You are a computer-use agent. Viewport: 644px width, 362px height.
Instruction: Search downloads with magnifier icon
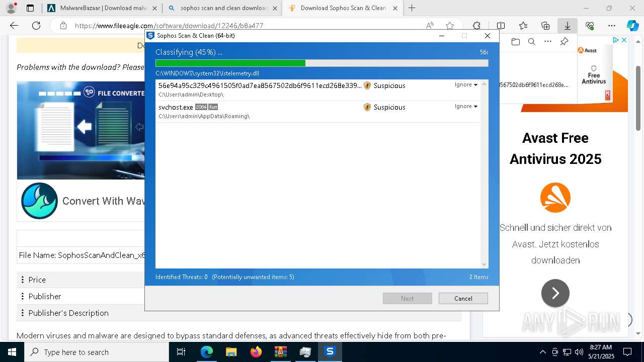[531, 42]
